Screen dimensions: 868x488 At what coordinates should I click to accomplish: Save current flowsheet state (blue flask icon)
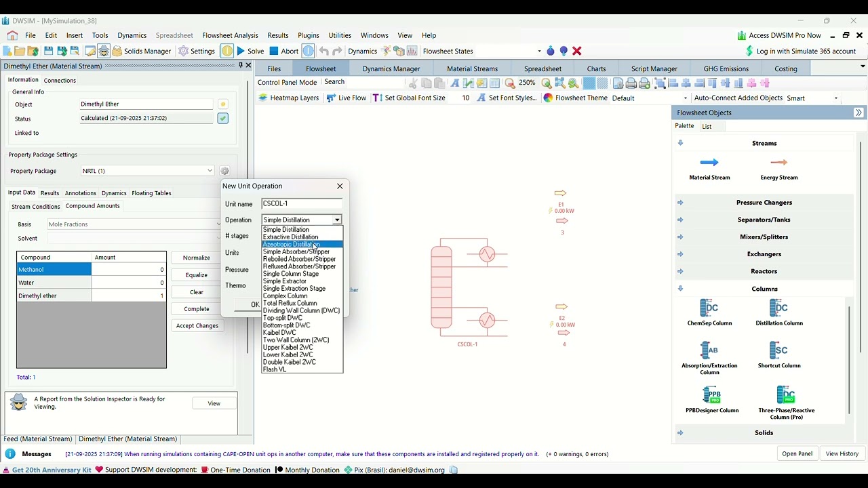551,52
